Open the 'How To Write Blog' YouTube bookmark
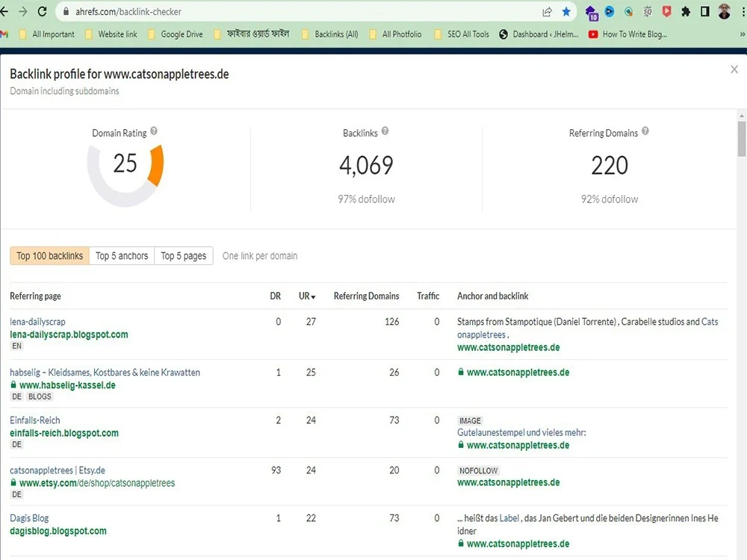 pyautogui.click(x=627, y=34)
